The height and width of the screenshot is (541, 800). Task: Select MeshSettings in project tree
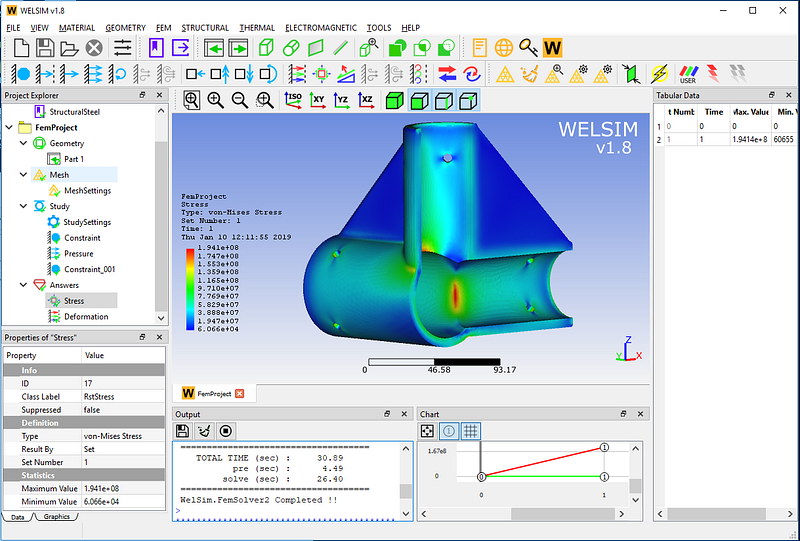[87, 190]
